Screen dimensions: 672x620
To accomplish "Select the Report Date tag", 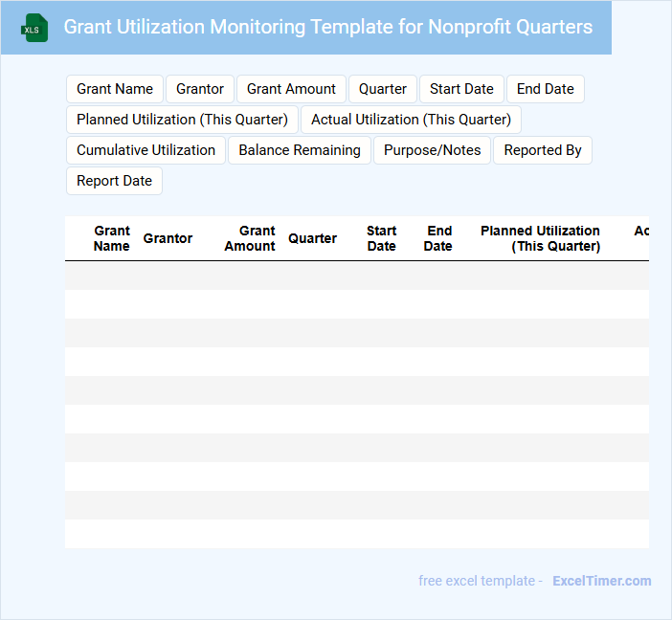I will pos(114,181).
